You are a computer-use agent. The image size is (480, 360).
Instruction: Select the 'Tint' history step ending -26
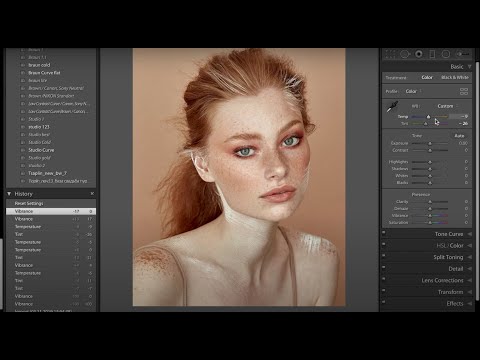click(51, 234)
